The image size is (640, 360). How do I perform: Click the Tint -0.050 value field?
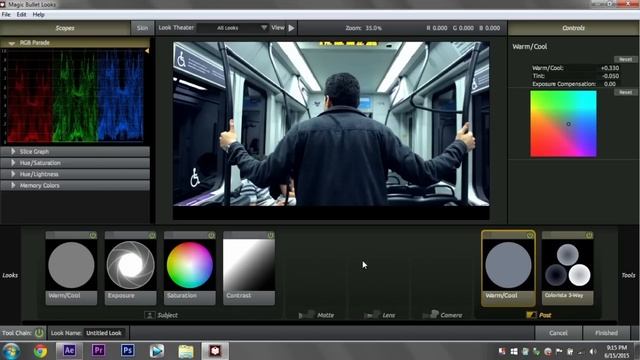coord(610,76)
